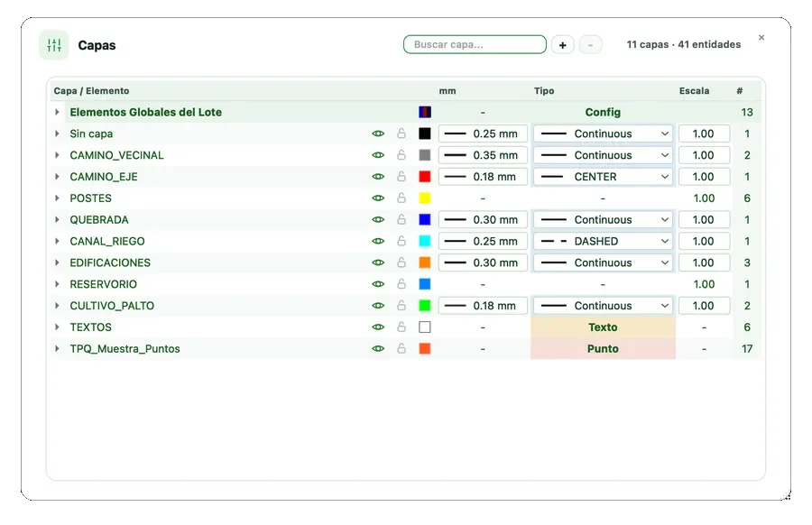Hide the CANAL_RIEGO layer
This screenshot has width=812, height=525.
378,241
